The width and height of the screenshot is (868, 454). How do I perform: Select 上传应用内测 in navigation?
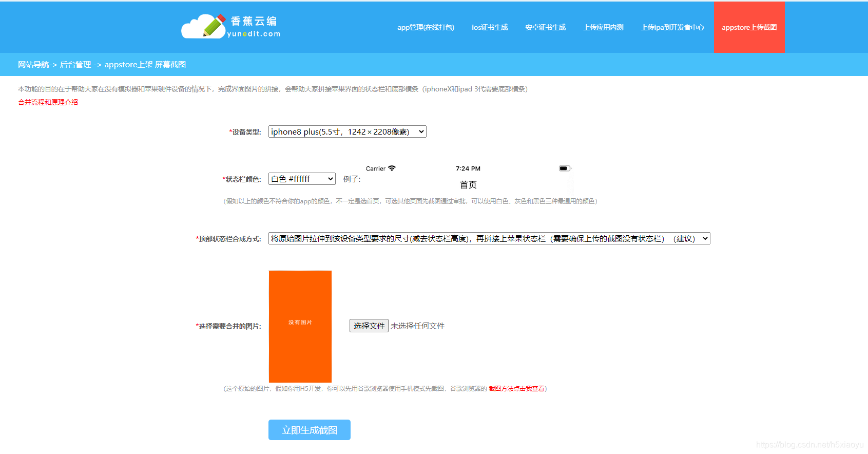coord(603,27)
